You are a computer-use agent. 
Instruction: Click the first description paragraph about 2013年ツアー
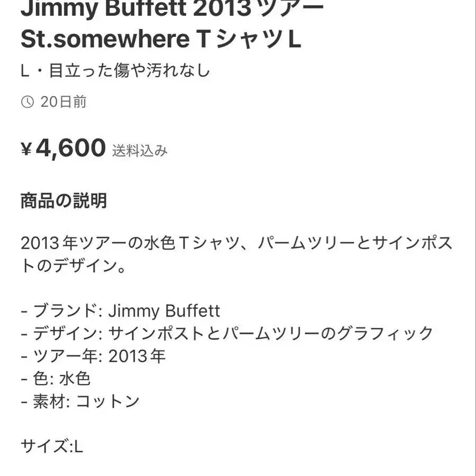pyautogui.click(x=236, y=254)
